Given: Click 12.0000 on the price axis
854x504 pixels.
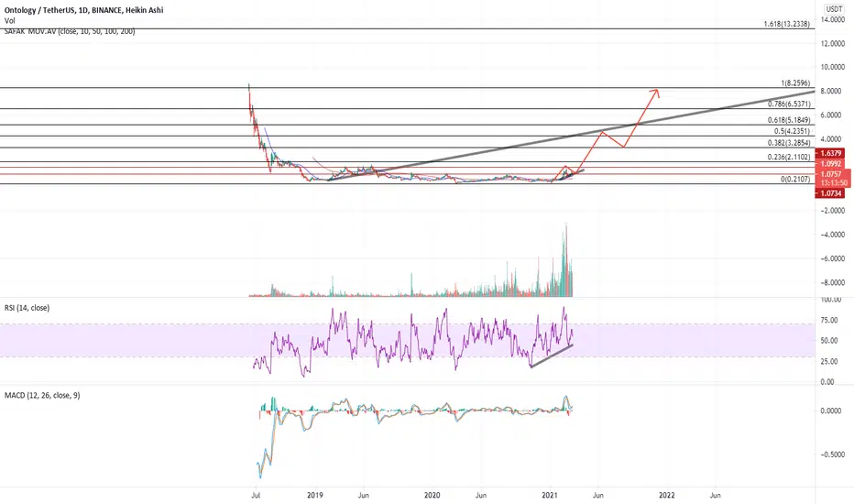Looking at the screenshot, I should tap(833, 44).
